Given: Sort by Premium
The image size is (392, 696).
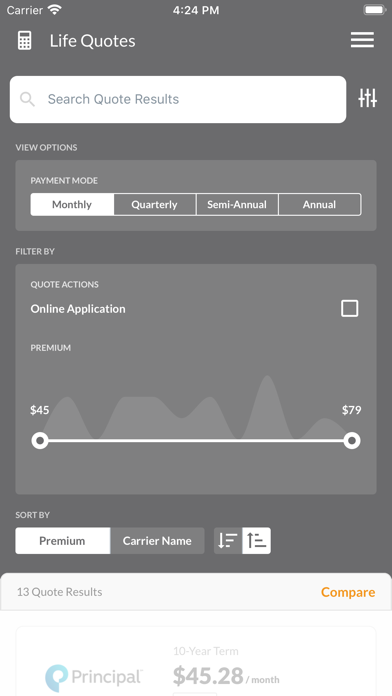Looking at the screenshot, I should [x=63, y=541].
